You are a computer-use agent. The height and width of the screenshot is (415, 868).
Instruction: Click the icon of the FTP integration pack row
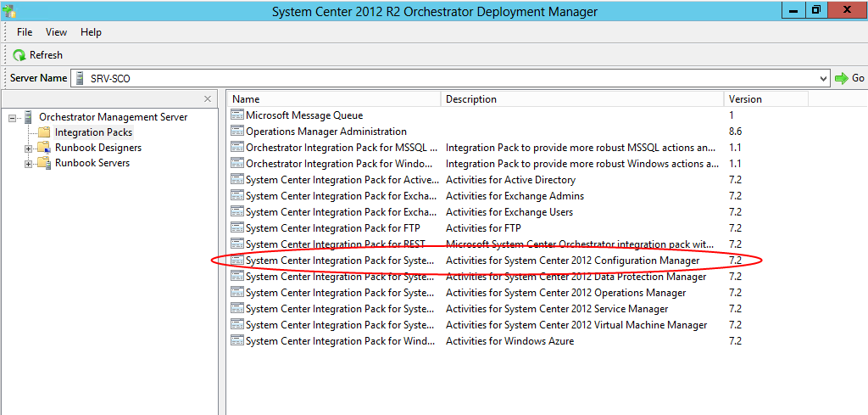click(237, 227)
